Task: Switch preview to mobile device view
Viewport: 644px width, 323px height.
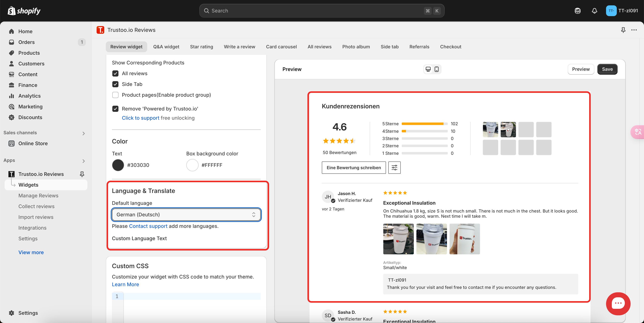Action: tap(436, 69)
